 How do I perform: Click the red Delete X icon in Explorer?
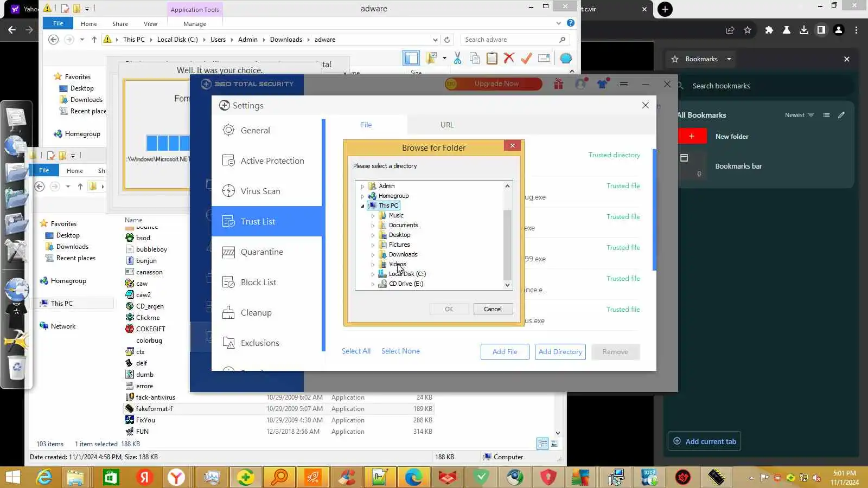click(509, 59)
